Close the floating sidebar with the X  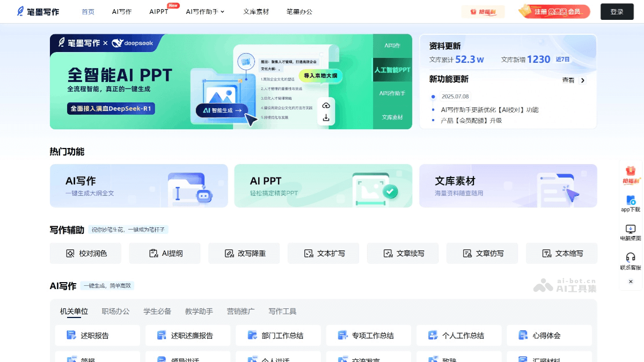[630, 282]
